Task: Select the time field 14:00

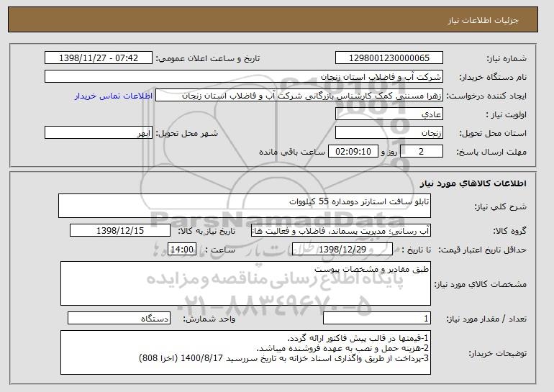Action: (x=182, y=250)
